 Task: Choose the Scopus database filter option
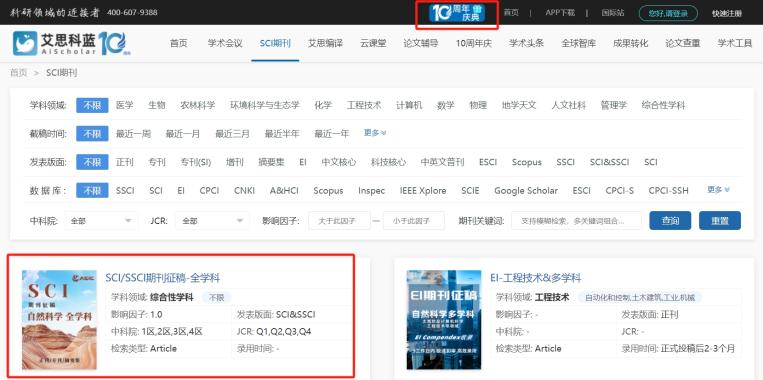click(328, 191)
